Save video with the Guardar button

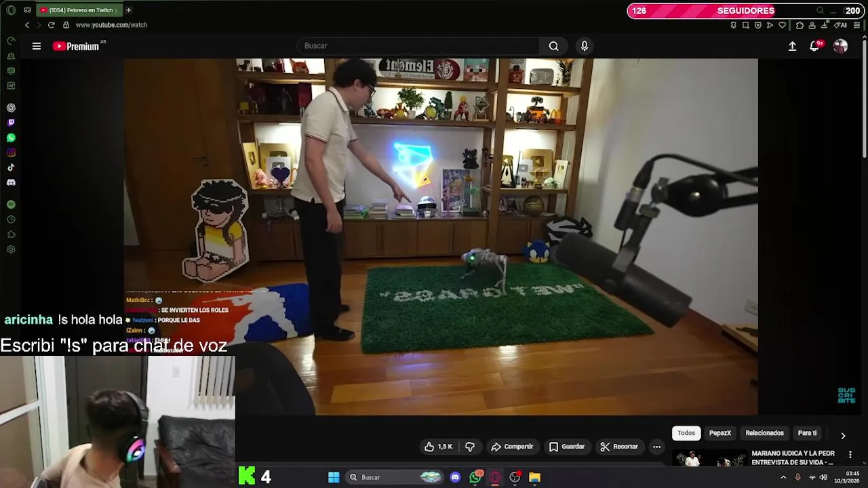[566, 447]
